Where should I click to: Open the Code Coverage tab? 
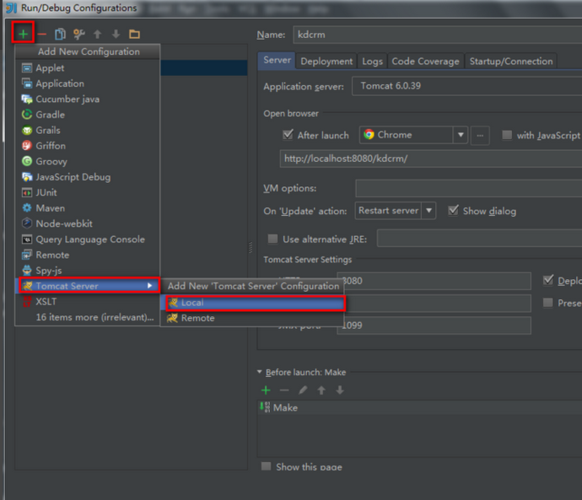coord(425,61)
